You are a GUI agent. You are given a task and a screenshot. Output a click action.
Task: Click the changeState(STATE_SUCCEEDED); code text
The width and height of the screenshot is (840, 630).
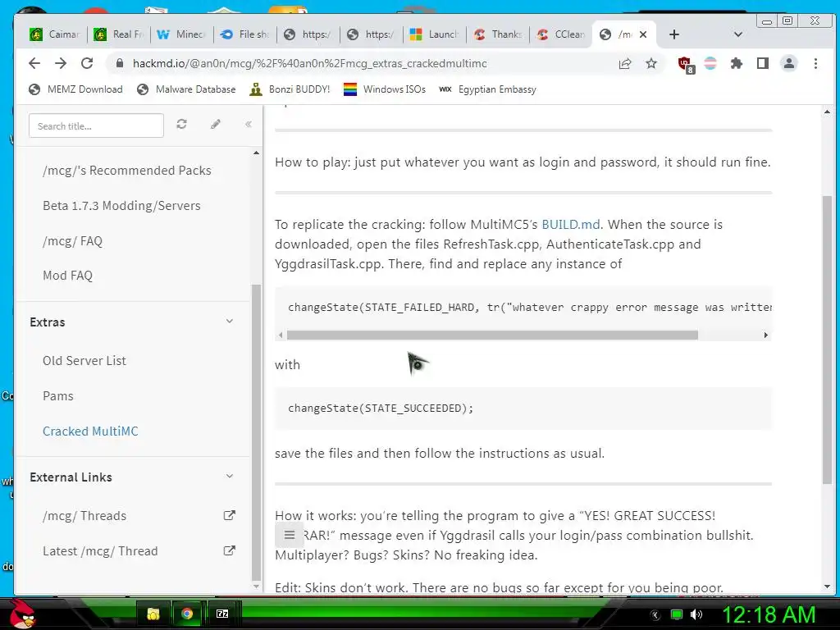(x=381, y=409)
